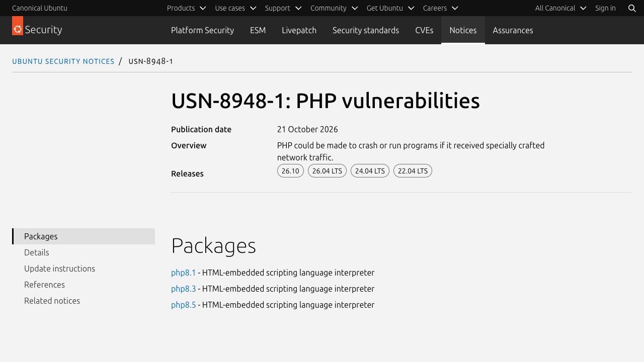The width and height of the screenshot is (644, 362).
Task: Jump to Details section in sidebar
Action: tap(84, 252)
